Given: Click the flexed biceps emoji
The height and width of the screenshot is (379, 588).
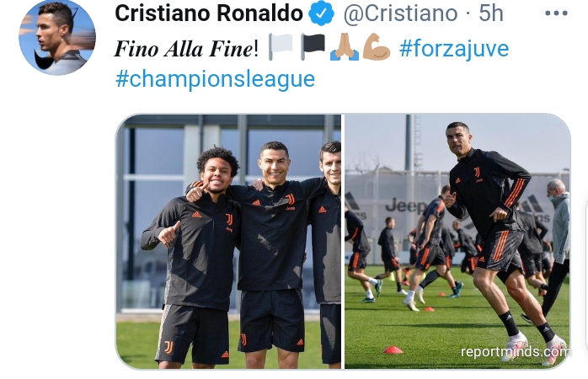Looking at the screenshot, I should tap(377, 47).
